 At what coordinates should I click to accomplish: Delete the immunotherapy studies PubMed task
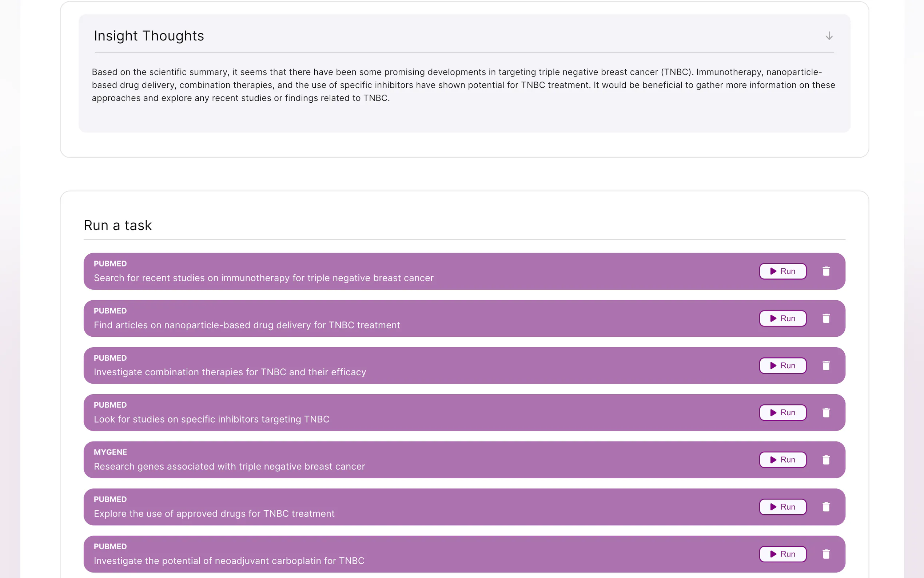[826, 271]
